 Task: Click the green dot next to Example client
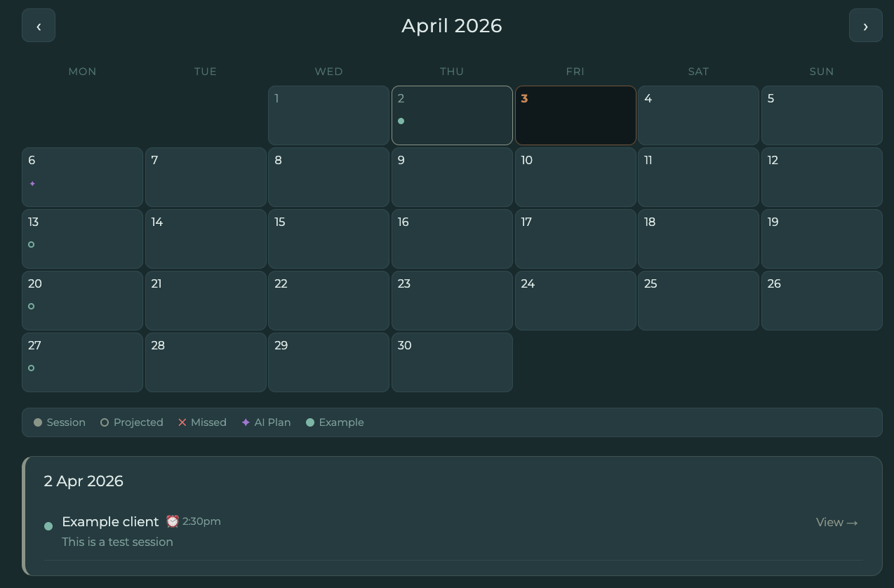48,526
